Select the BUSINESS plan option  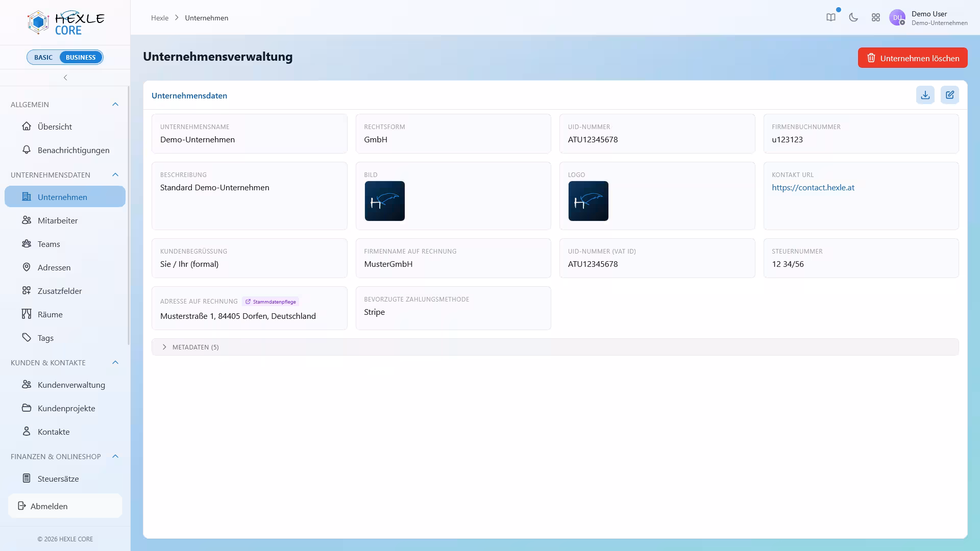coord(81,57)
